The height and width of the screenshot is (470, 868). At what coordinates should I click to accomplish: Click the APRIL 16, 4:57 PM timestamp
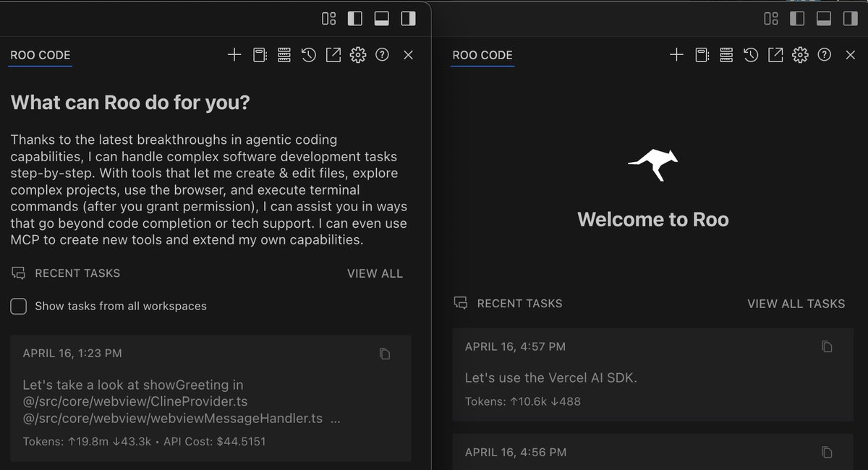[x=515, y=346]
